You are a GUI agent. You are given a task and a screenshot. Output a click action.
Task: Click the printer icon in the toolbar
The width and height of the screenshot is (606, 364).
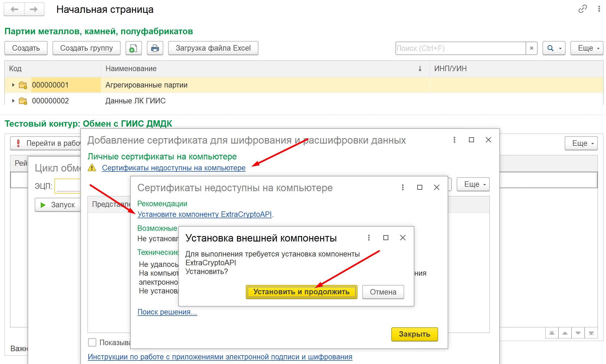pyautogui.click(x=155, y=48)
